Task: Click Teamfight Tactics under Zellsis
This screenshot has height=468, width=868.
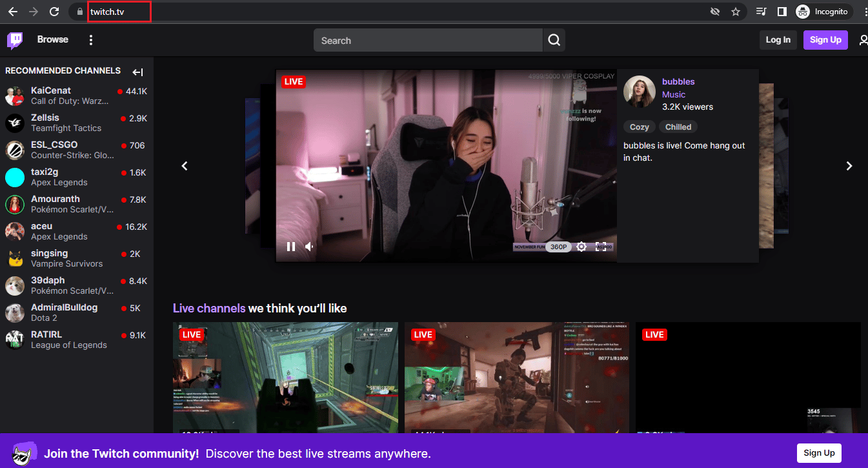Action: point(66,128)
